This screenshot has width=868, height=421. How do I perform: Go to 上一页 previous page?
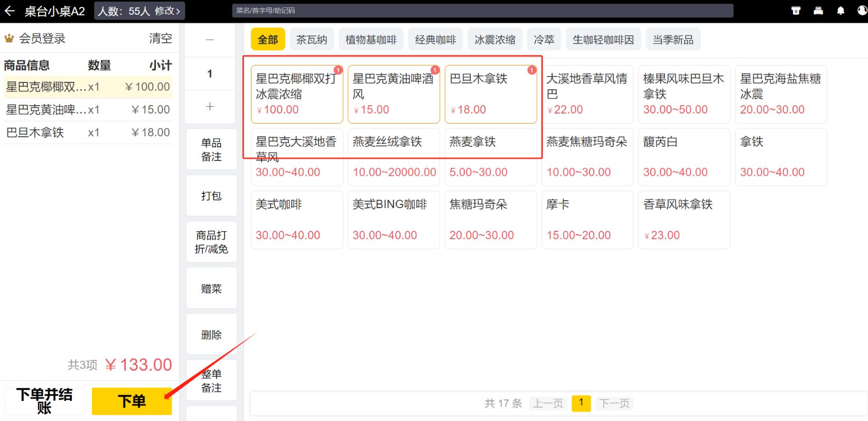pos(548,404)
